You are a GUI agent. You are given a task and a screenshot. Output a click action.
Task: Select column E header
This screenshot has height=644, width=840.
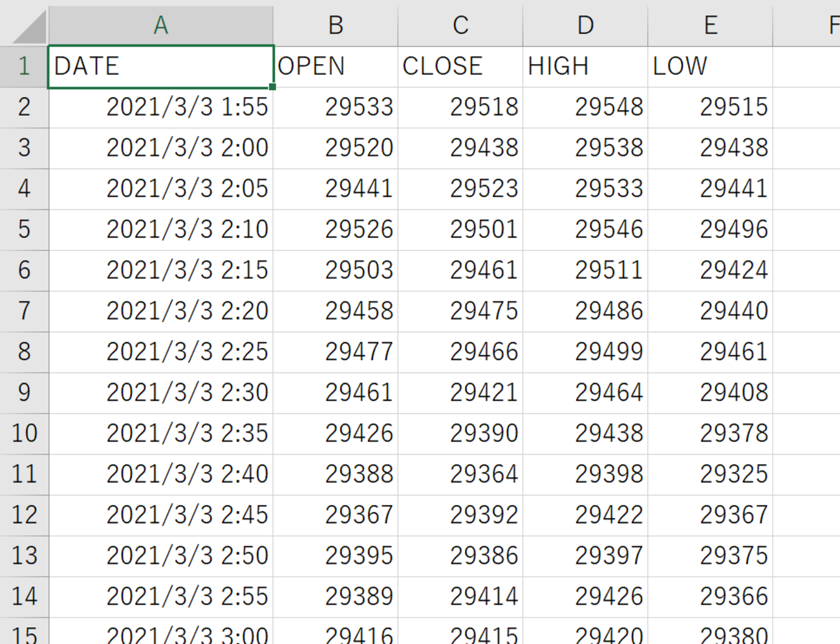(710, 25)
